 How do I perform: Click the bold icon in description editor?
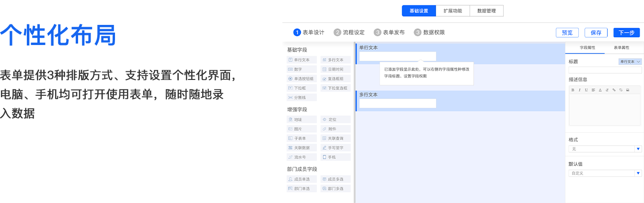573,90
